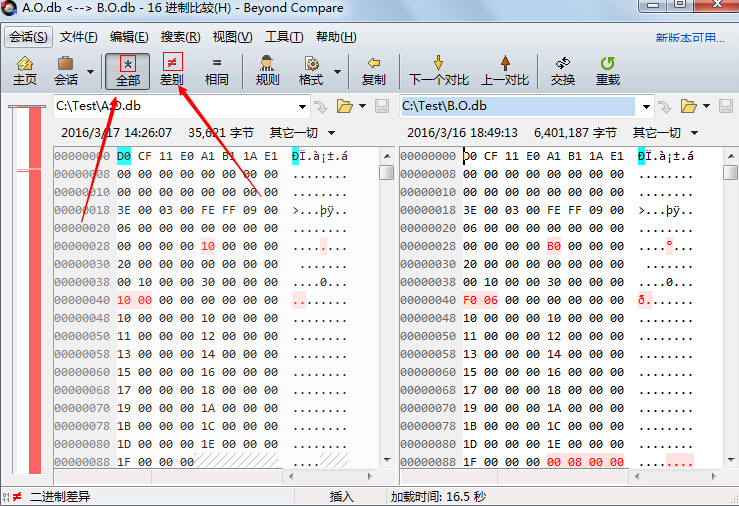739x506 pixels.
Task: Click the left pane open folder icon
Action: [x=345, y=106]
